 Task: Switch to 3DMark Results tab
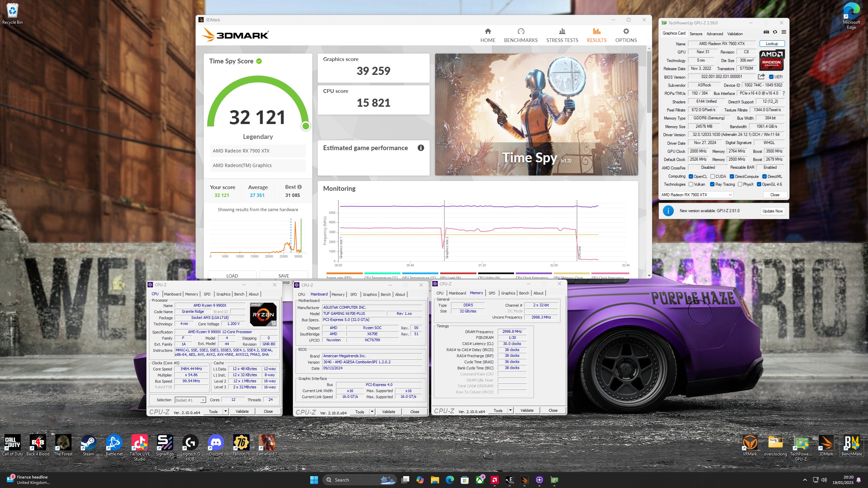(x=596, y=35)
